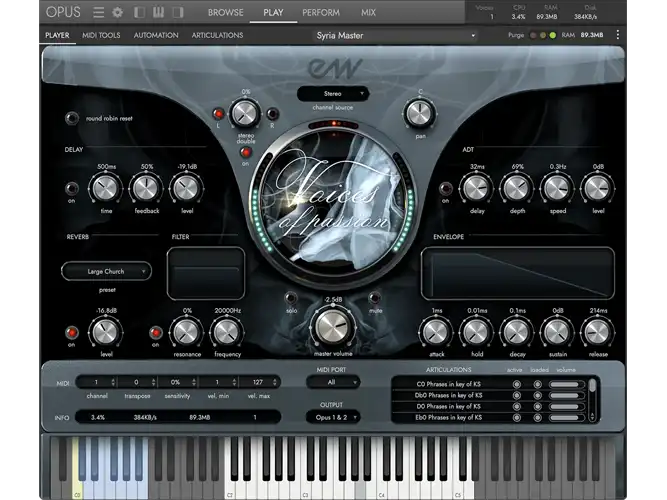Open the Opus 1 & 2 output dropdown
667x500 pixels.
[333, 417]
